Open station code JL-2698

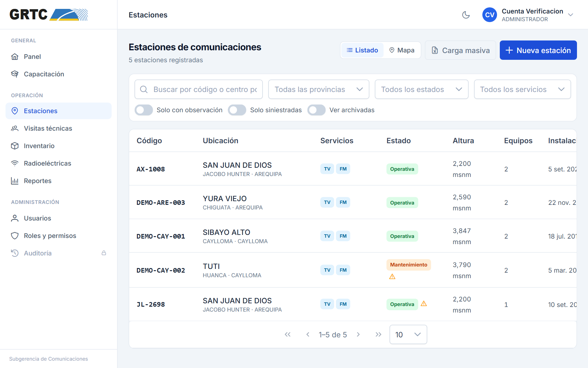tap(151, 305)
